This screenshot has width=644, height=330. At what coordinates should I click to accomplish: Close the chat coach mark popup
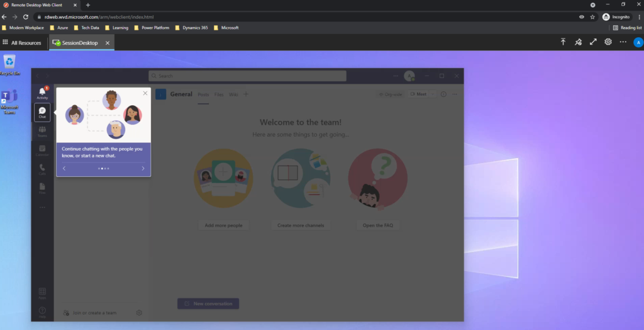coord(145,93)
